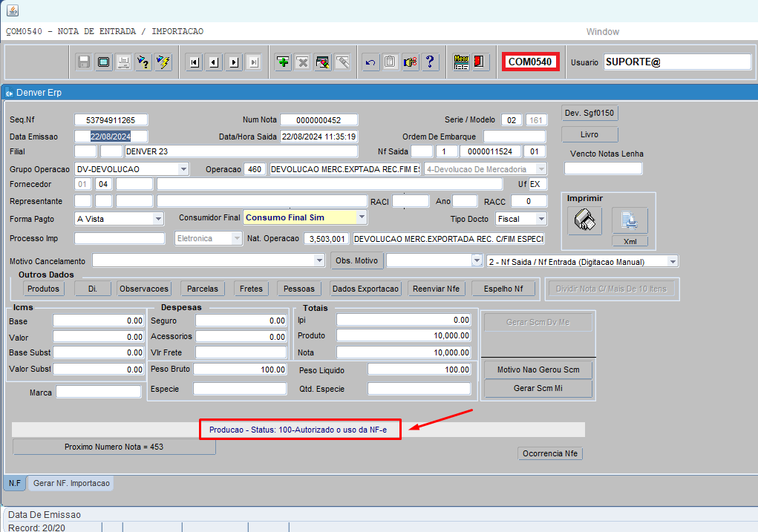Image resolution: width=758 pixels, height=532 pixels.
Task: Click the Save diskette icon in toolbar
Action: (x=84, y=62)
